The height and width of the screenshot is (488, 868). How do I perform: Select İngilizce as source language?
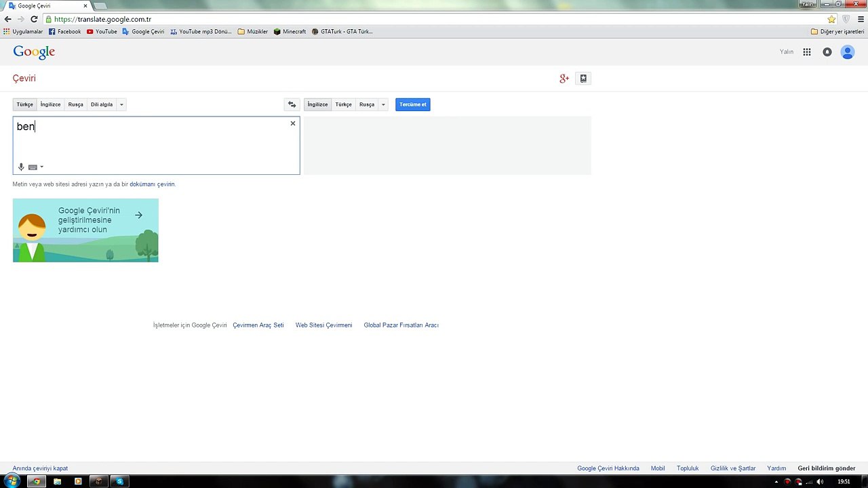pyautogui.click(x=50, y=104)
